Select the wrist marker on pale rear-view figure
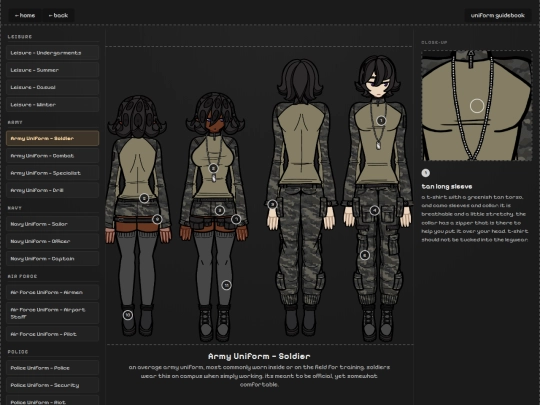 pos(272,204)
